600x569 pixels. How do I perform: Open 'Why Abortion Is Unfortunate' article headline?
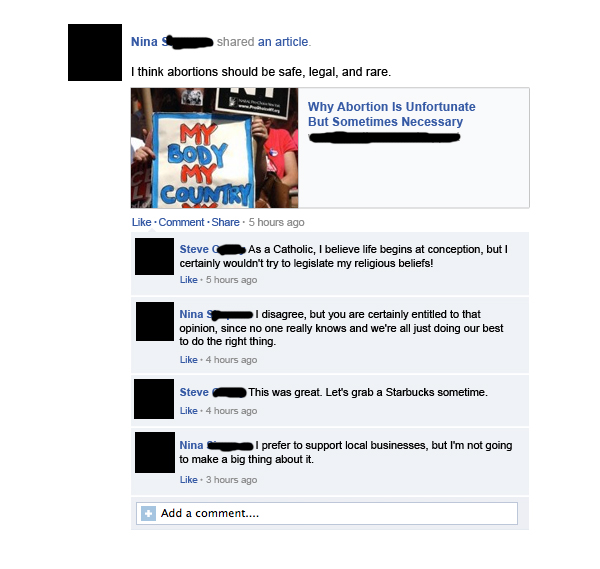(391, 114)
